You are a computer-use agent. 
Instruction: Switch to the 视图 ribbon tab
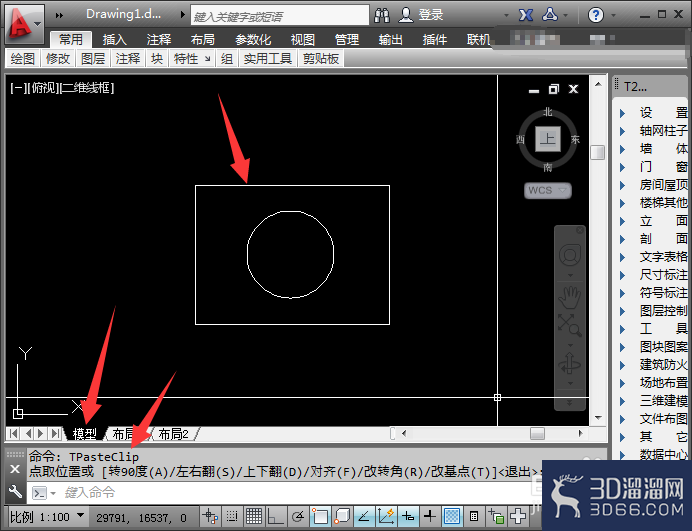click(303, 40)
